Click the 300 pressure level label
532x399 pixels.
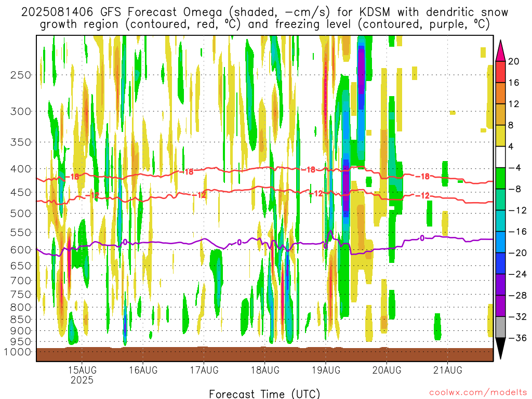pyautogui.click(x=21, y=111)
